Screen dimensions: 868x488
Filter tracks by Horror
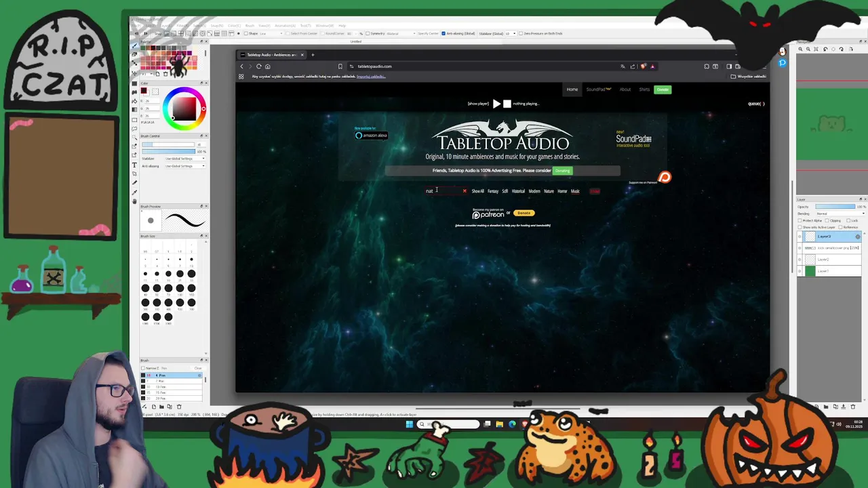click(x=562, y=191)
